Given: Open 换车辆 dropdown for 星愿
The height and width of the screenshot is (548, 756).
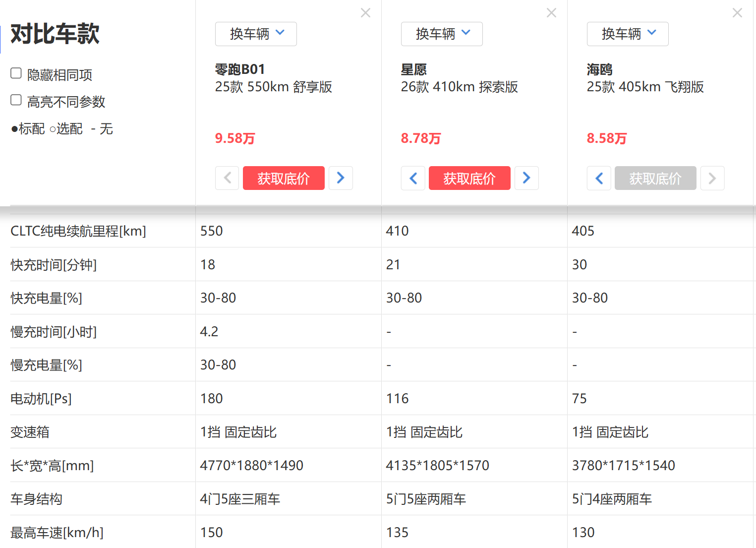Looking at the screenshot, I should coord(442,34).
